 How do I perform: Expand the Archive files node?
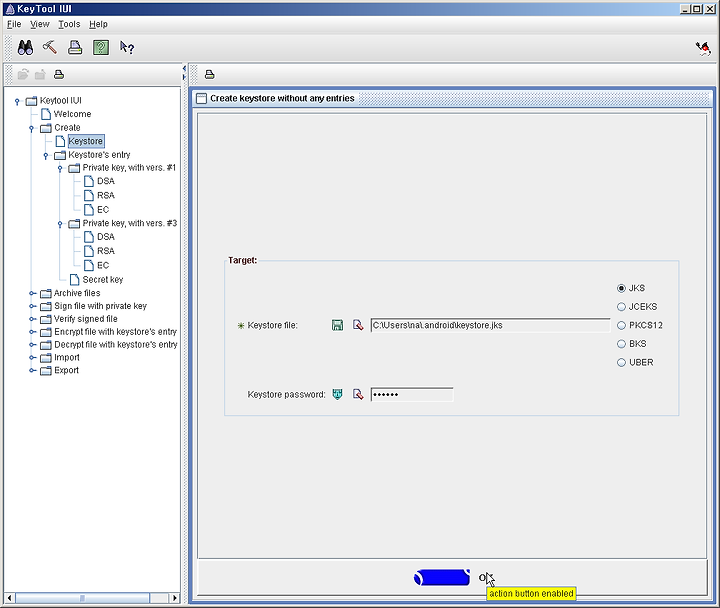[32, 293]
